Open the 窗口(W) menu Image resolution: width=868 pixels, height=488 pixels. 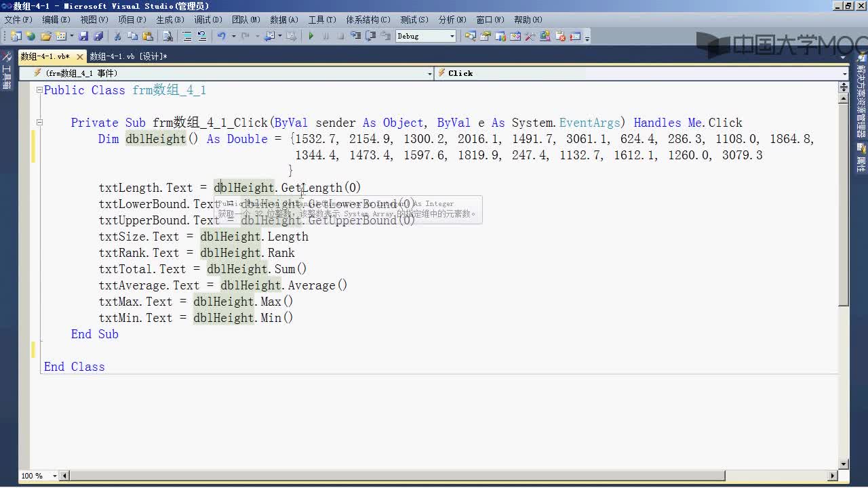point(490,20)
